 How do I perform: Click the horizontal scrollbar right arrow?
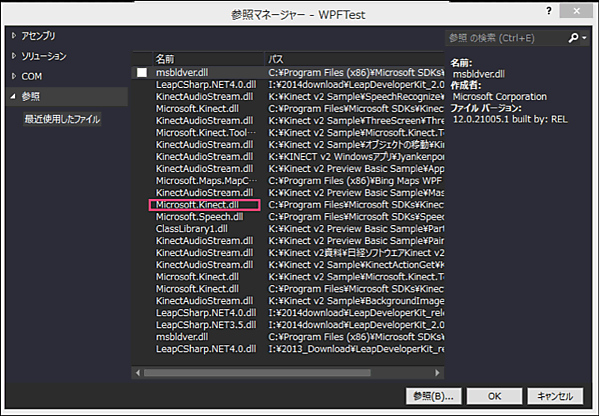pos(437,372)
